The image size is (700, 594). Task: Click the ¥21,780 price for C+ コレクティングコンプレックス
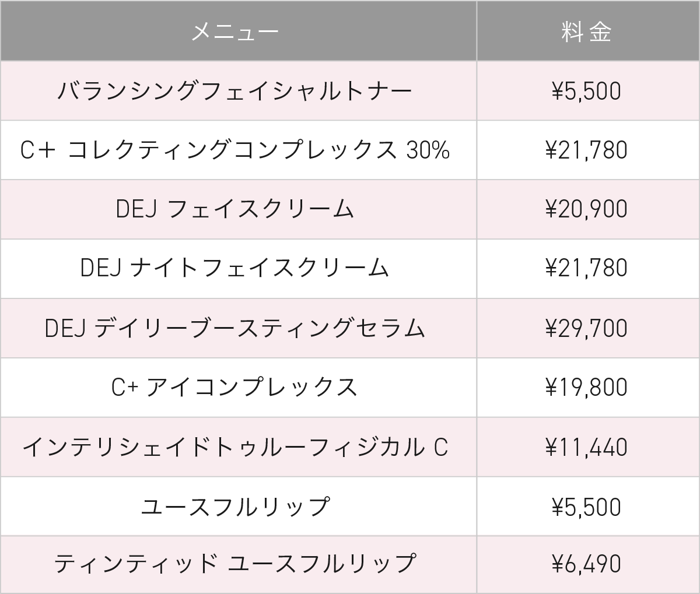point(586,150)
